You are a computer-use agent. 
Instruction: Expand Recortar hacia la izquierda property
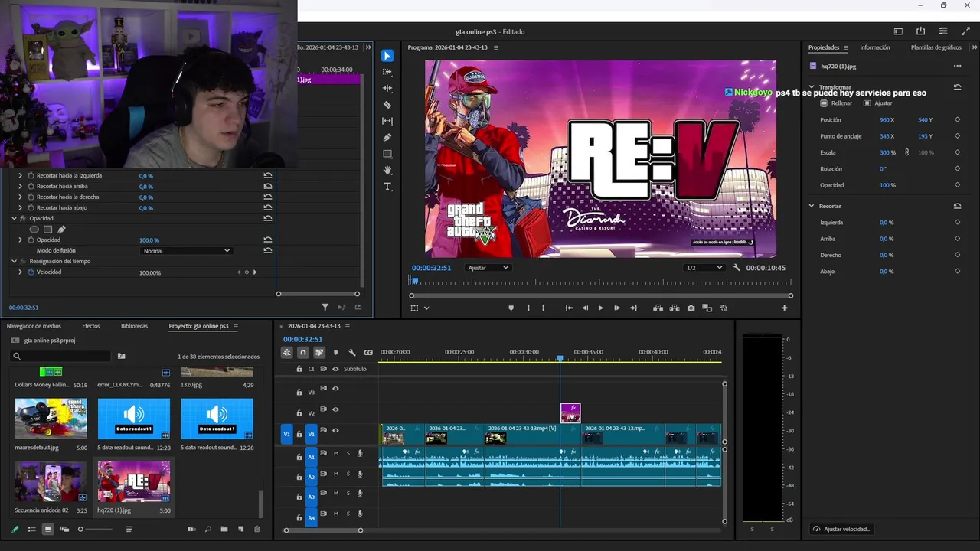coord(21,175)
